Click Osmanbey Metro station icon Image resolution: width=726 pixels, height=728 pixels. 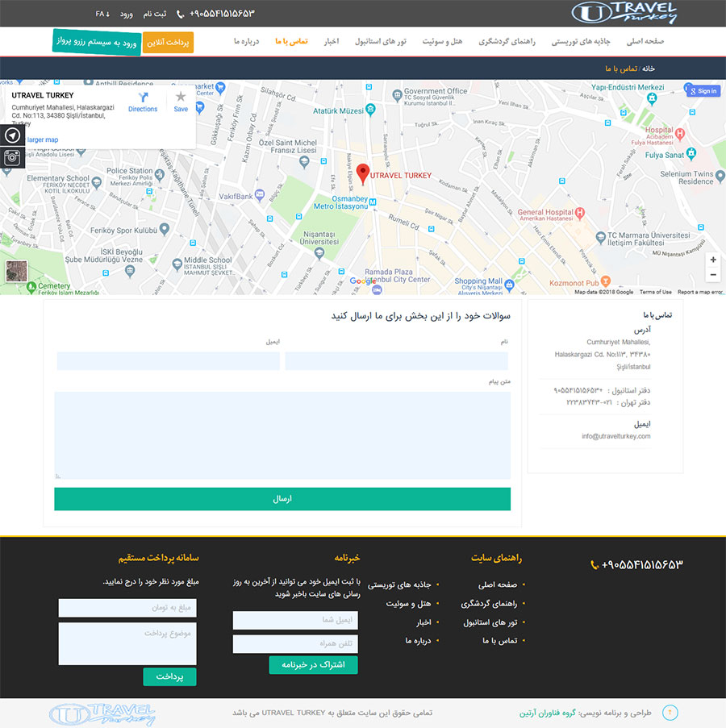tap(373, 202)
